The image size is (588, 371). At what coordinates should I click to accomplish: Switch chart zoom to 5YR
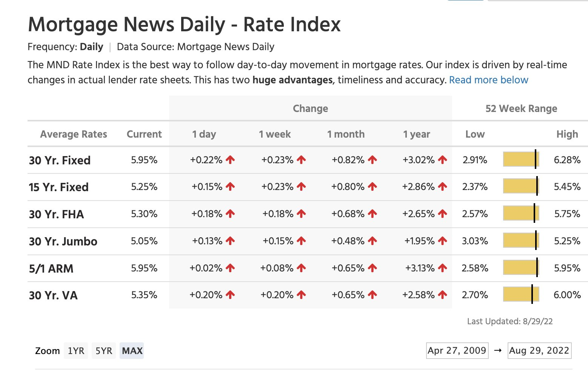(x=104, y=351)
